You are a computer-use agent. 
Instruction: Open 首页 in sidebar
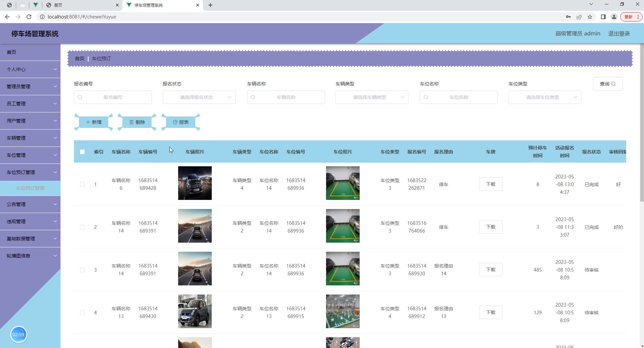click(x=30, y=52)
